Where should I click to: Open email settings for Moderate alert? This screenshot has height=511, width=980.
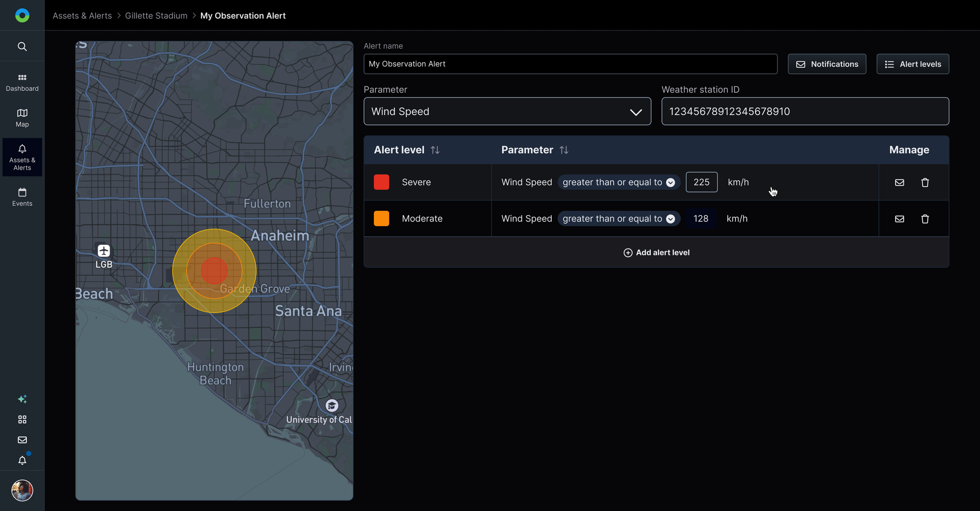[899, 219]
